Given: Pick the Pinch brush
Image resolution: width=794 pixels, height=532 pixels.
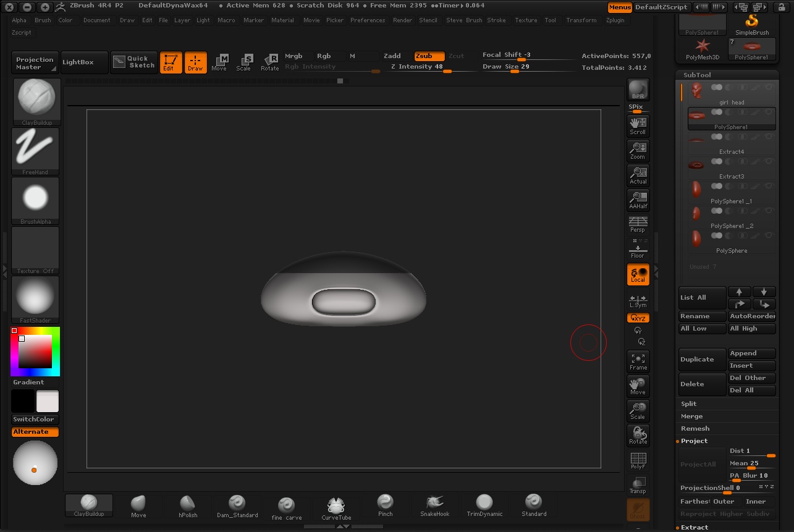Looking at the screenshot, I should tap(386, 506).
